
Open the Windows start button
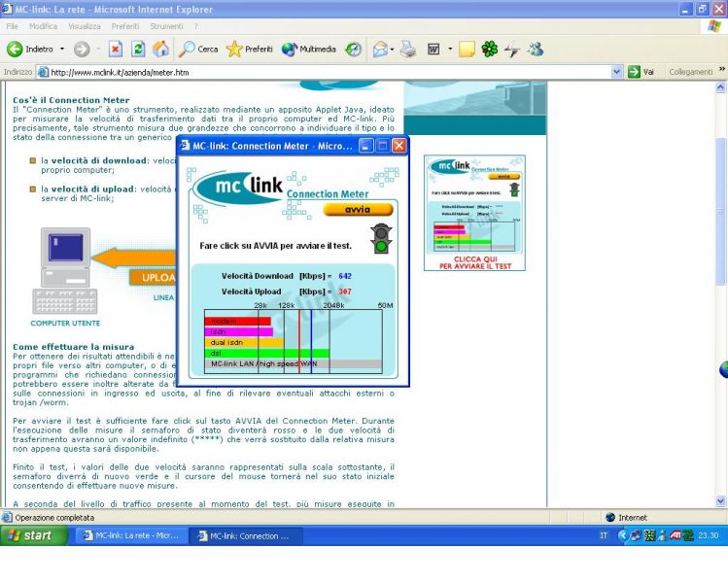(x=33, y=535)
